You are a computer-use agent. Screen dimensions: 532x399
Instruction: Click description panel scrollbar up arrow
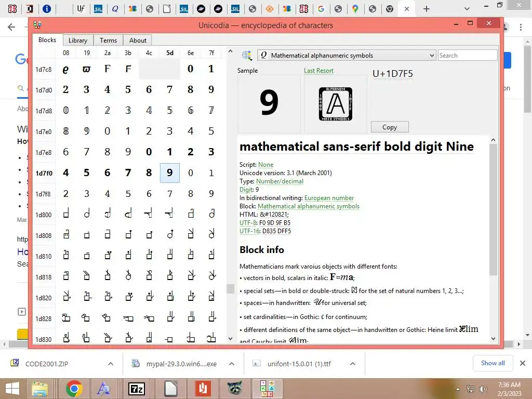pyautogui.click(x=494, y=140)
